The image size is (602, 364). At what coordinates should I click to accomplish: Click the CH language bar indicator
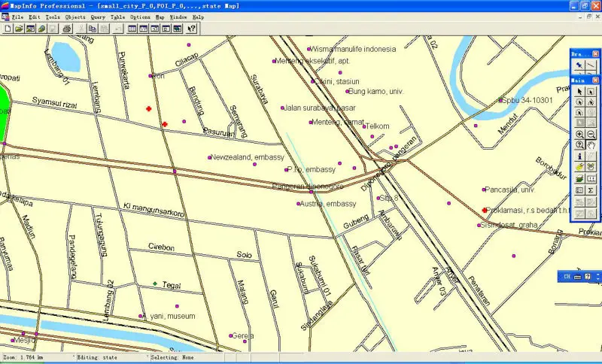(566, 277)
